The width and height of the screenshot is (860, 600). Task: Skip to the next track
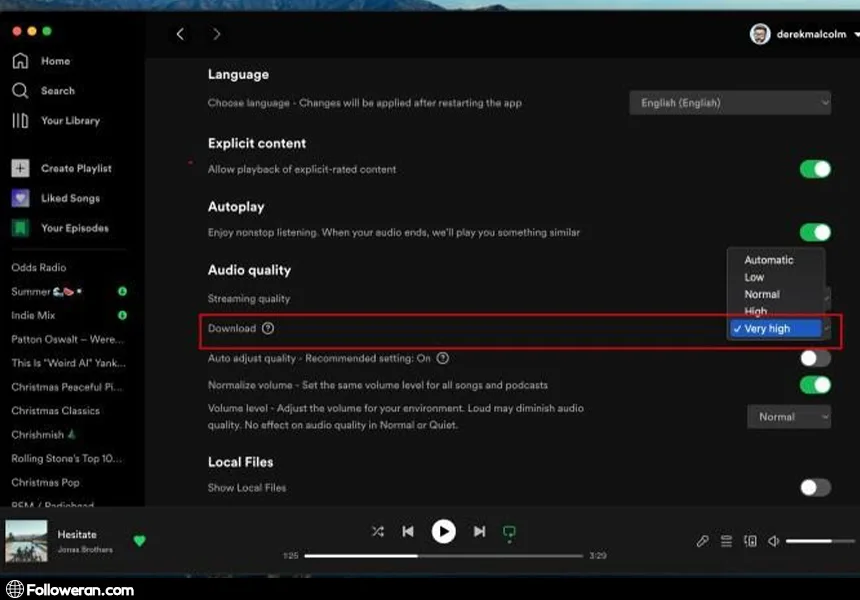tap(480, 532)
